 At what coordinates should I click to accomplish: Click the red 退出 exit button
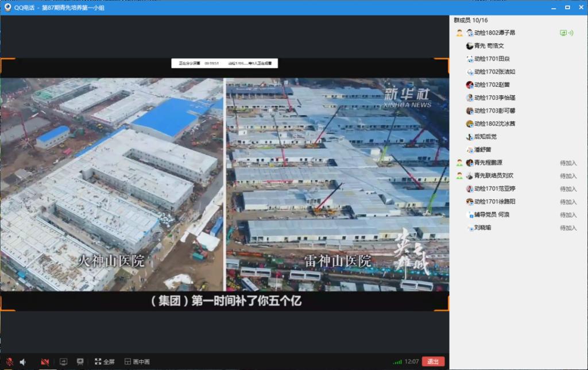433,361
